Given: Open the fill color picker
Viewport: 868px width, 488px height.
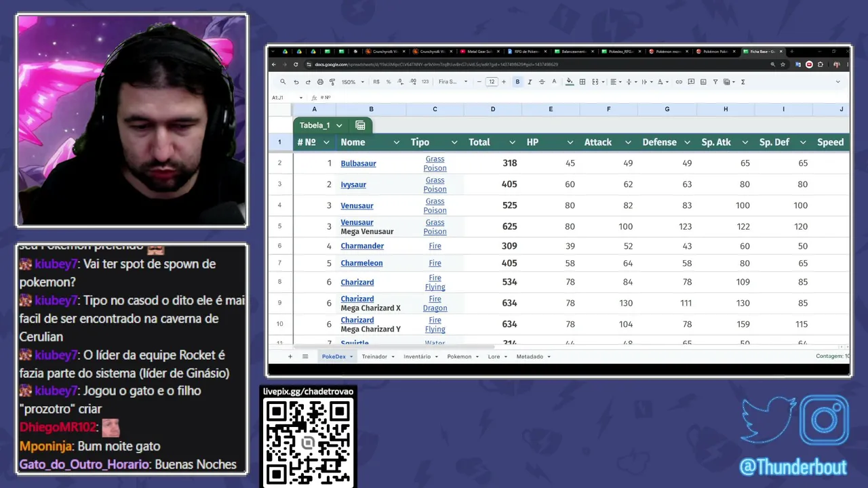Looking at the screenshot, I should click(x=570, y=82).
